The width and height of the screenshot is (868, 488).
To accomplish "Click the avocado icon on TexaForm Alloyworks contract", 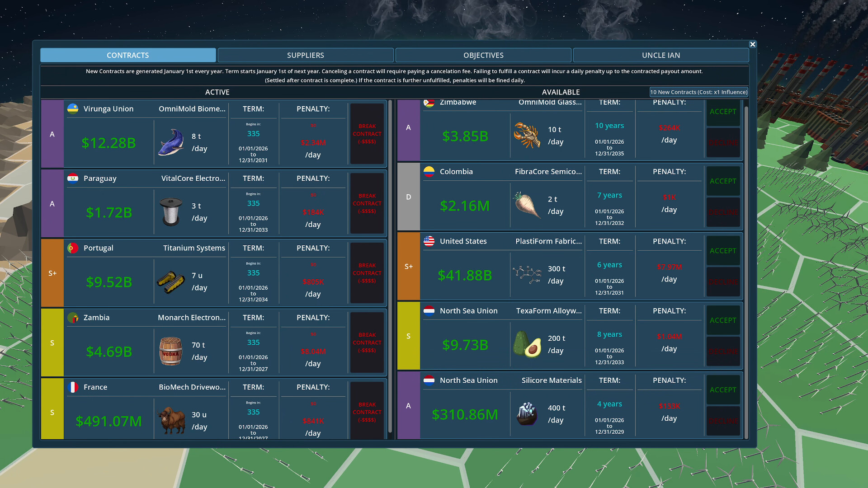I will click(527, 343).
